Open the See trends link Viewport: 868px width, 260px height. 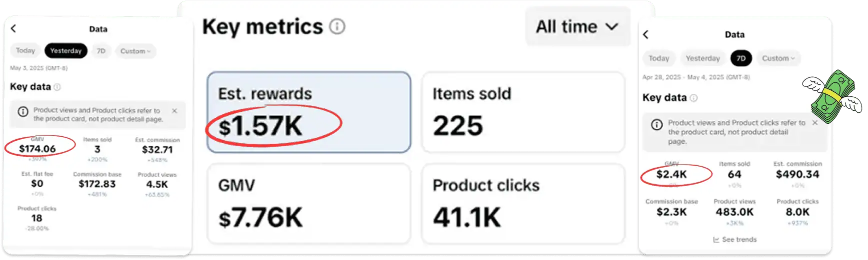tap(735, 240)
